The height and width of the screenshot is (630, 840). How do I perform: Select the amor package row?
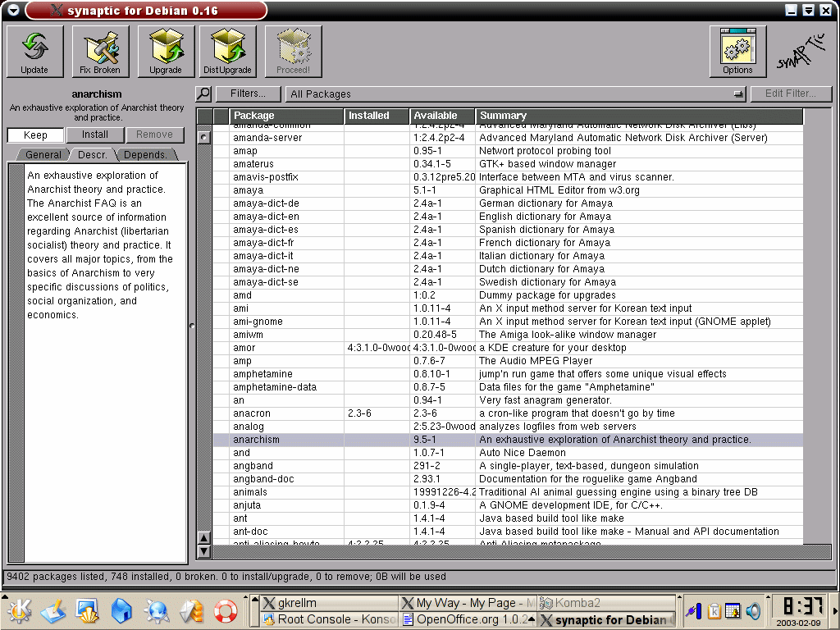508,348
